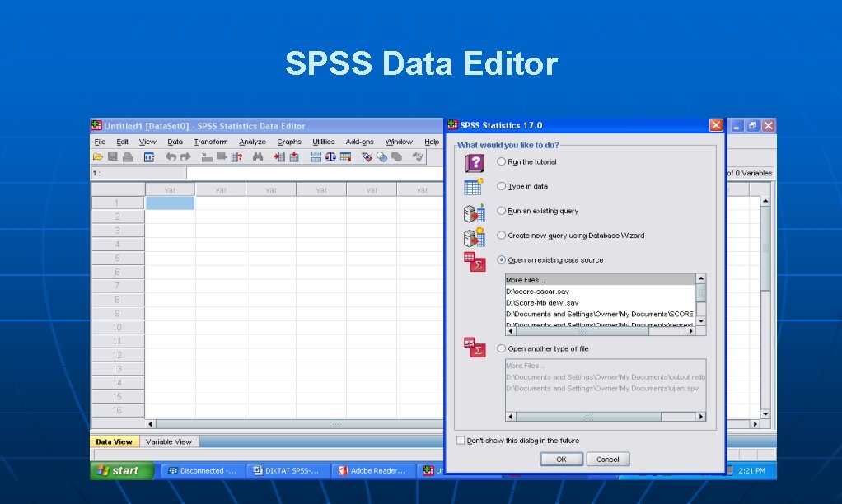Switch to DIKTAT SPSS taskbar window
The image size is (842, 504).
(288, 471)
